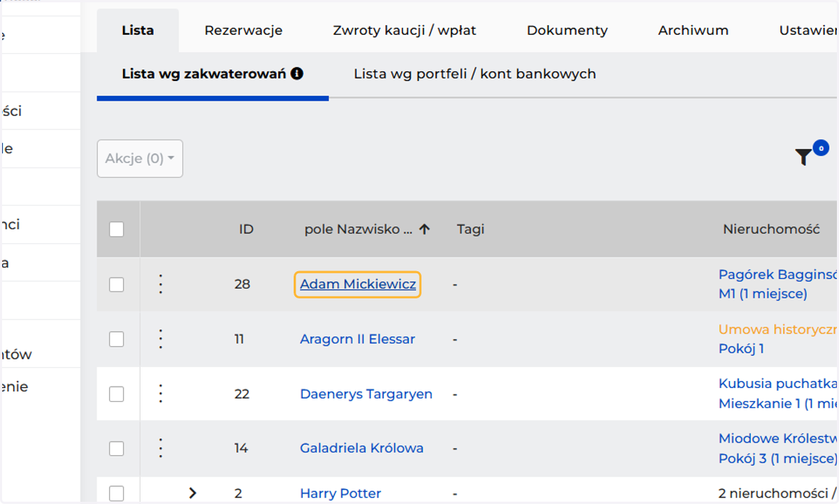Open the three-dot menu for Galadriela Królowa
Screen dimensions: 839x504
tap(161, 448)
